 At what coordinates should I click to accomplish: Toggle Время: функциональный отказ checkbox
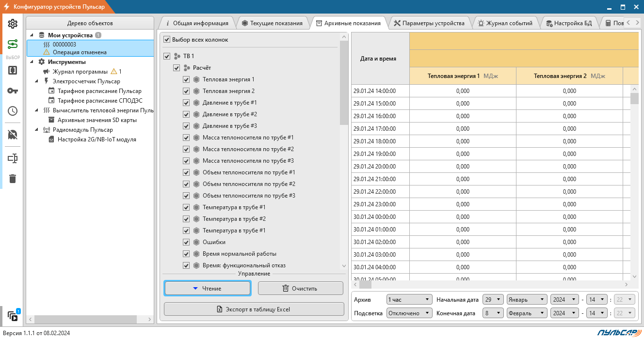point(186,265)
